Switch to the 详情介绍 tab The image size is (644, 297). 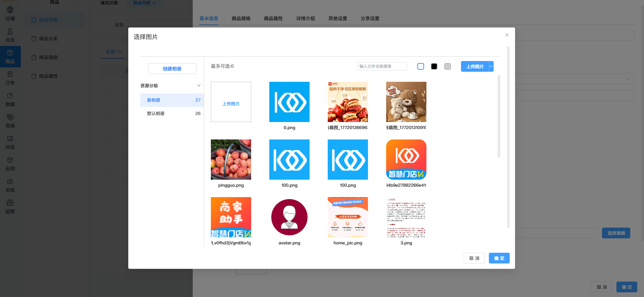click(x=306, y=18)
